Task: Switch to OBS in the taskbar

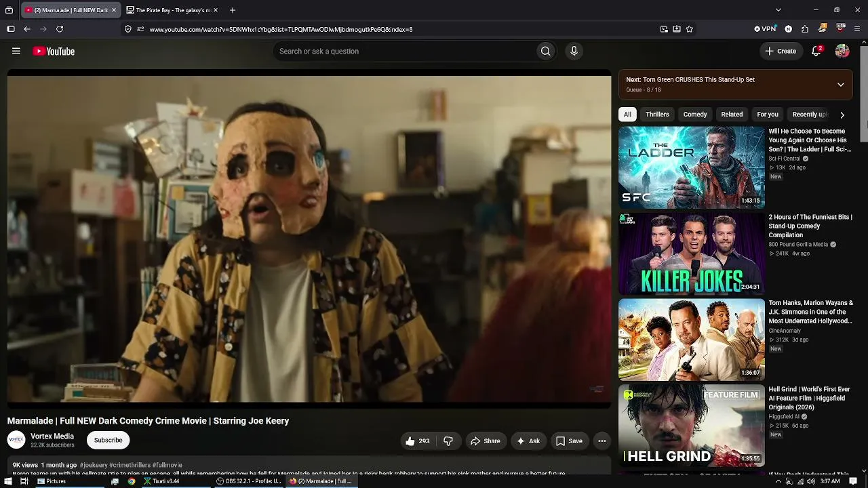Action: coord(249,481)
